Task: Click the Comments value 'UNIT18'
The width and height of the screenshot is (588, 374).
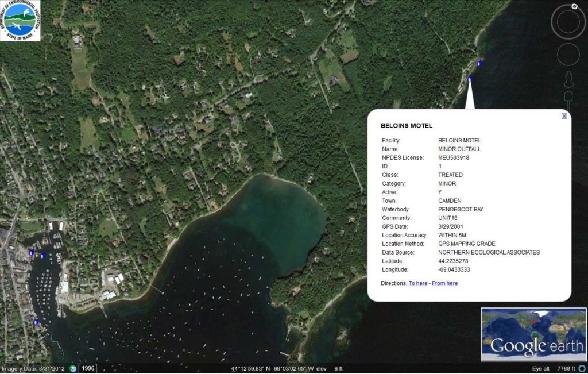Action: pyautogui.click(x=448, y=218)
